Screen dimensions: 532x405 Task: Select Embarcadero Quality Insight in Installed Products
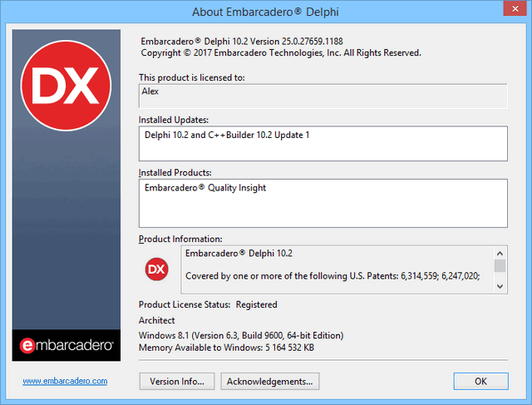[205, 188]
